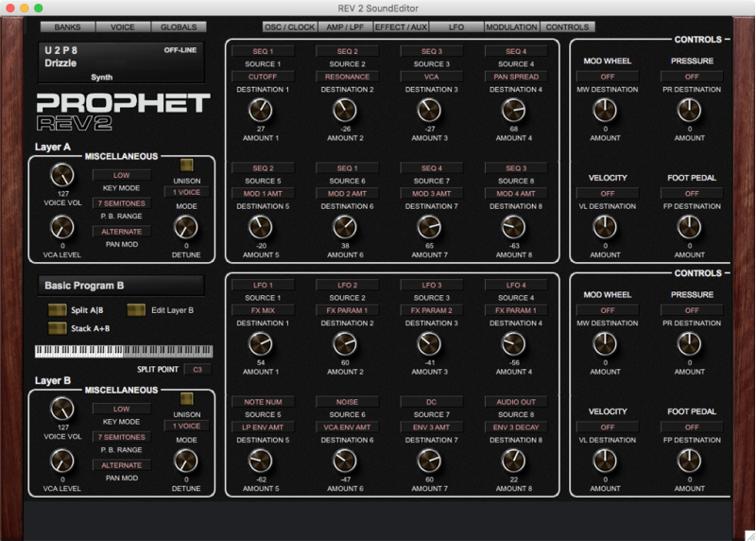
Task: Click the Layer B VCA Level knob
Action: click(x=61, y=461)
